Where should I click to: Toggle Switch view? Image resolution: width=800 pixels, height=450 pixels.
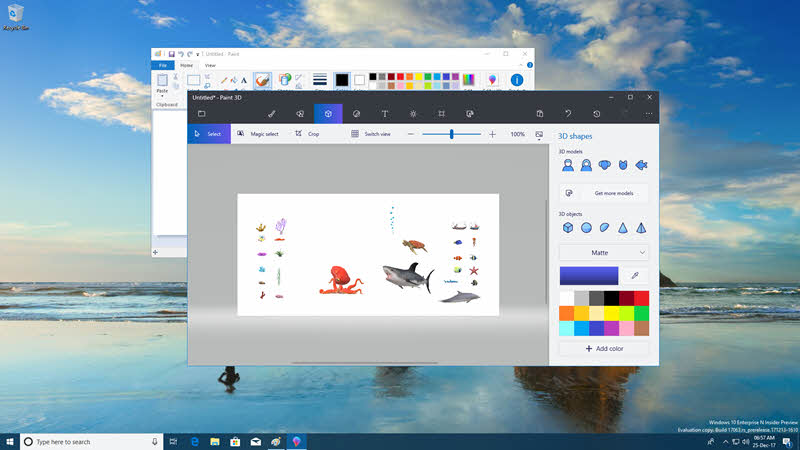point(371,134)
